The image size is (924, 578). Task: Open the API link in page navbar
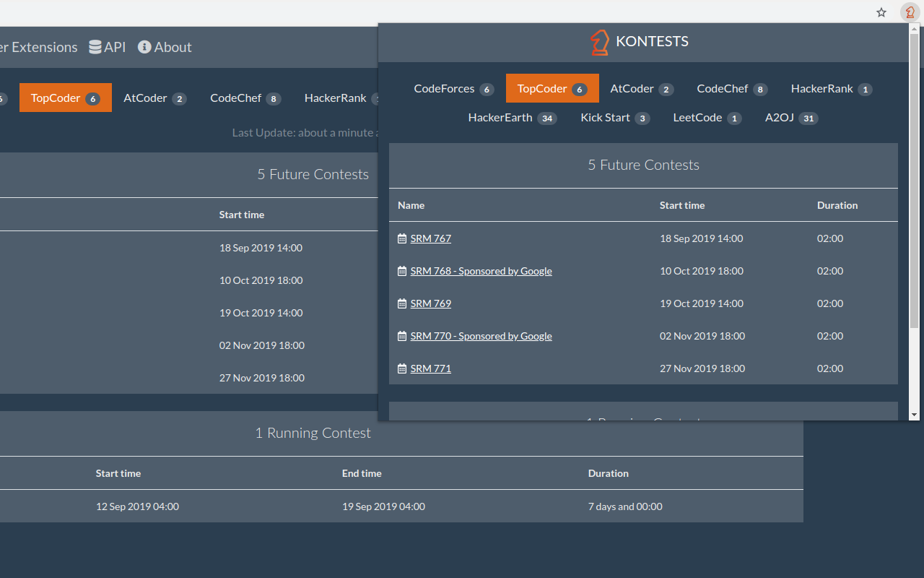click(x=107, y=47)
